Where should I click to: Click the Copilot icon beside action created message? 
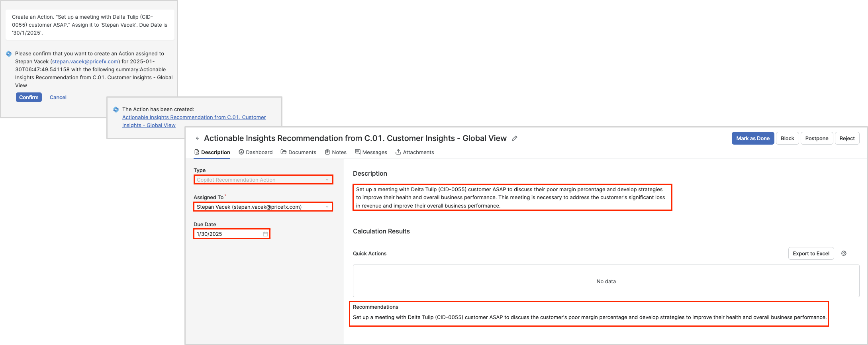pos(116,110)
